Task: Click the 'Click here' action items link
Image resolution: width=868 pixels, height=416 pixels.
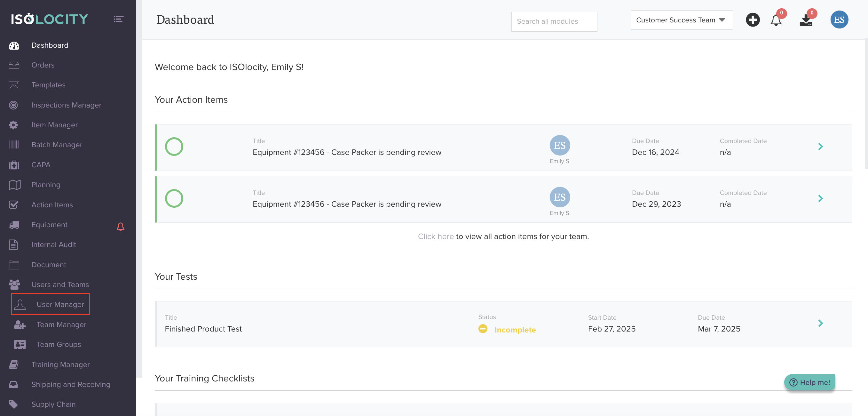Action: coord(435,236)
